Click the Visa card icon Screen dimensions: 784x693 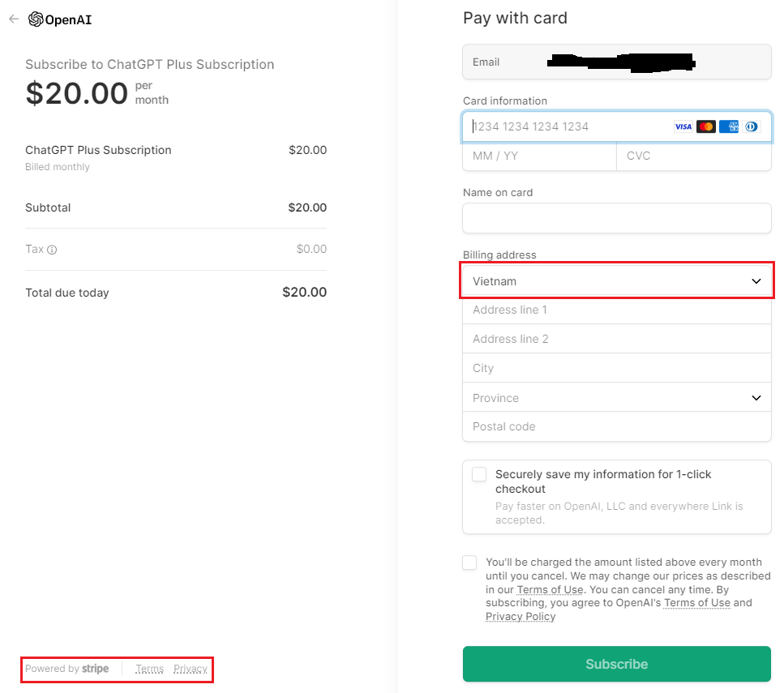pyautogui.click(x=683, y=126)
